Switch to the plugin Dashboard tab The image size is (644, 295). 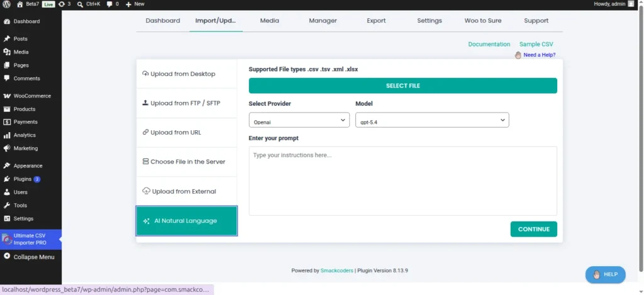click(x=163, y=21)
